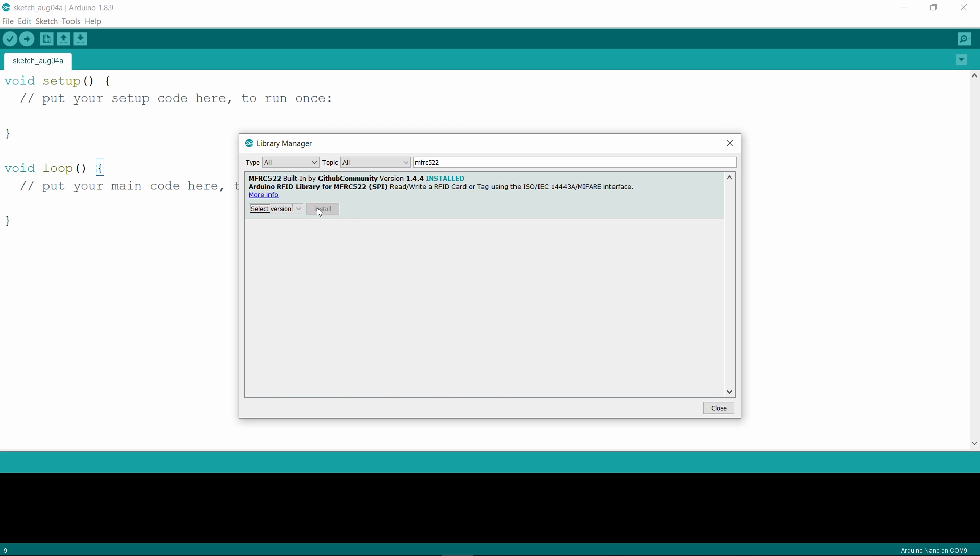
Task: Upload sketch with the arrow icon
Action: tap(27, 39)
